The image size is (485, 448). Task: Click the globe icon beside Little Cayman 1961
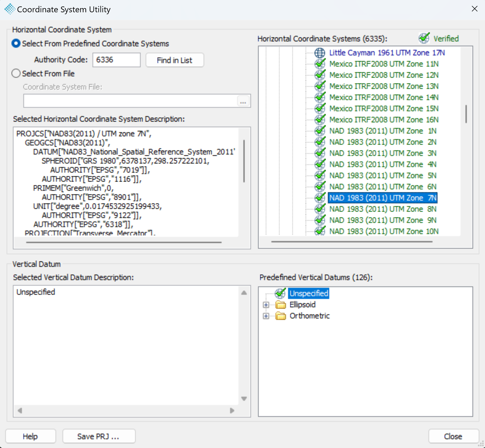(x=320, y=53)
